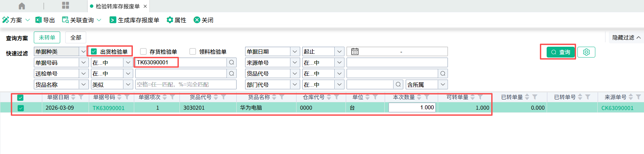Open 属性 properties gear icon
Screen dimensions: 644x154
[x=170, y=20]
